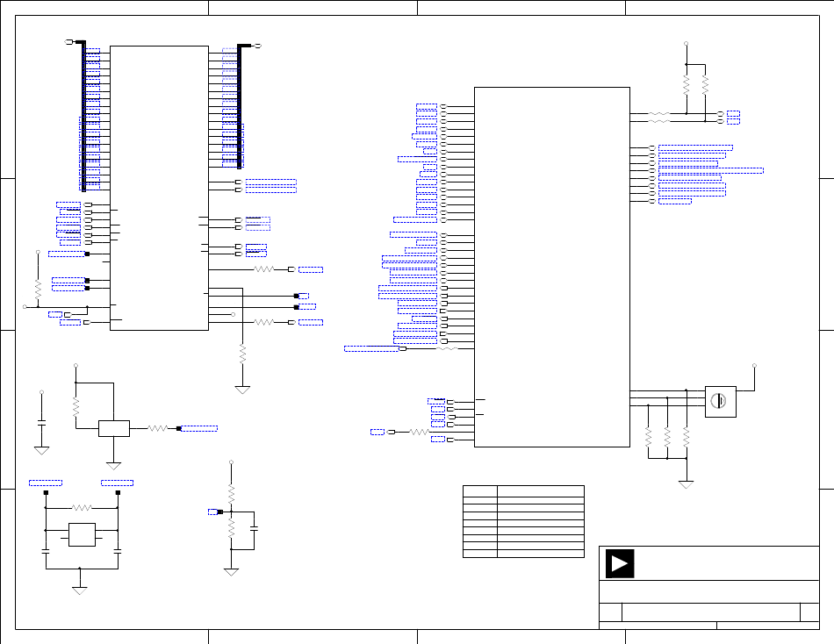The width and height of the screenshot is (834, 644).
Task: Select the dashed label above the crystal's left terminal
Action: tap(46, 483)
